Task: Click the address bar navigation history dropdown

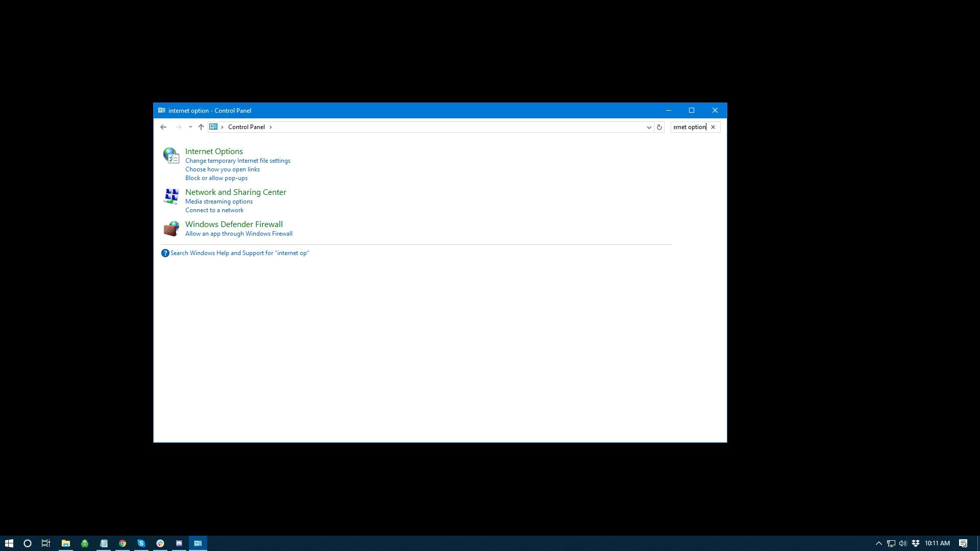Action: (648, 127)
